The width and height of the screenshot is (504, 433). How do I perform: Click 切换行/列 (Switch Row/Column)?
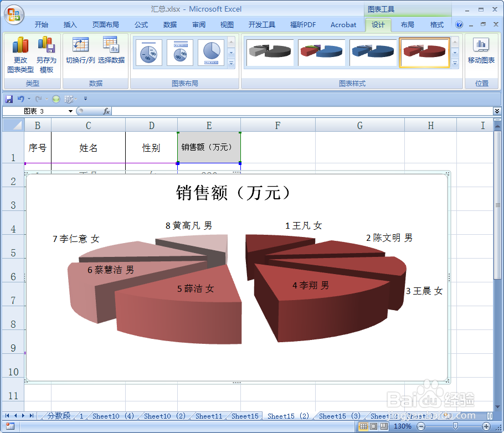(80, 50)
